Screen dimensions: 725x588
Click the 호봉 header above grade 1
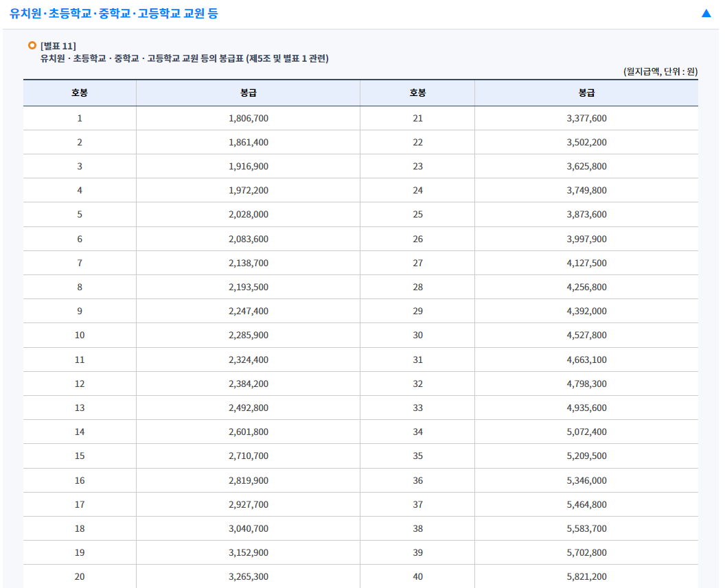pyautogui.click(x=80, y=93)
